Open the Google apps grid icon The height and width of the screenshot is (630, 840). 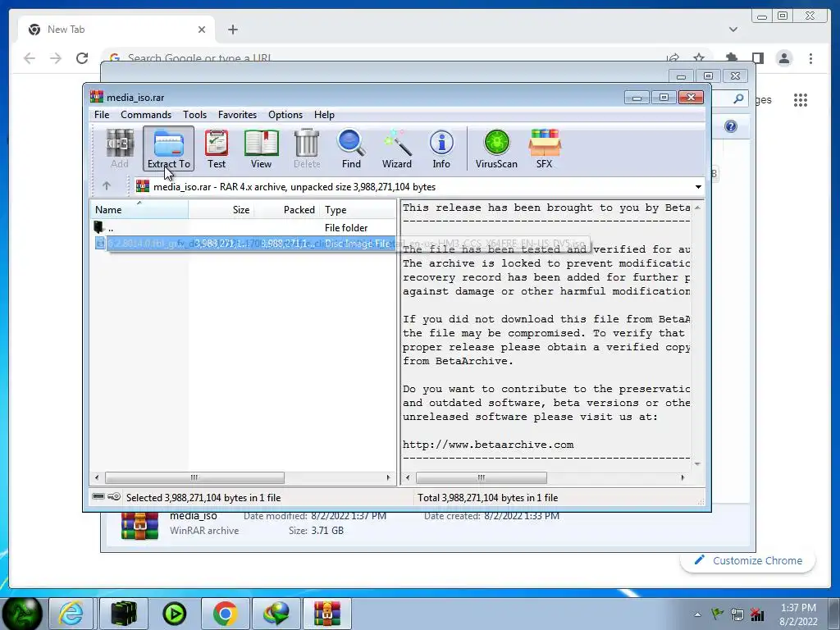pyautogui.click(x=801, y=99)
